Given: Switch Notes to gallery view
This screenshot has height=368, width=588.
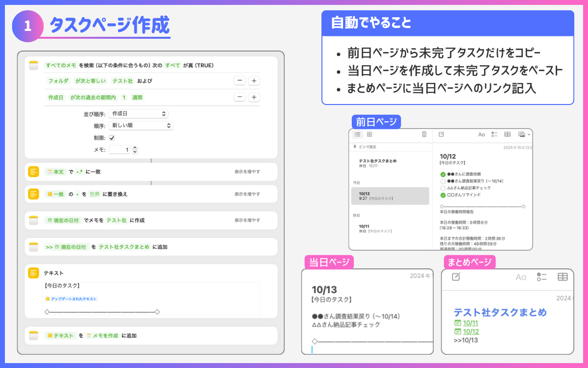Looking at the screenshot, I should (x=369, y=134).
